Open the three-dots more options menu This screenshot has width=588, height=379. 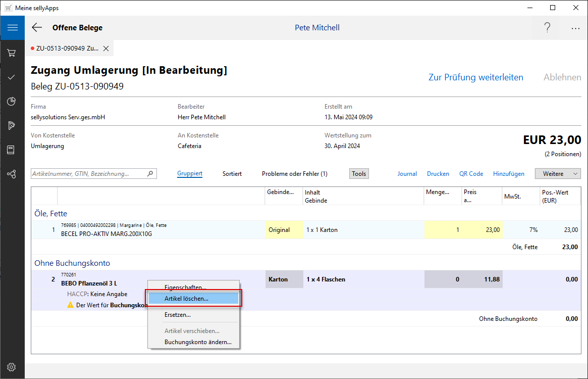point(575,28)
